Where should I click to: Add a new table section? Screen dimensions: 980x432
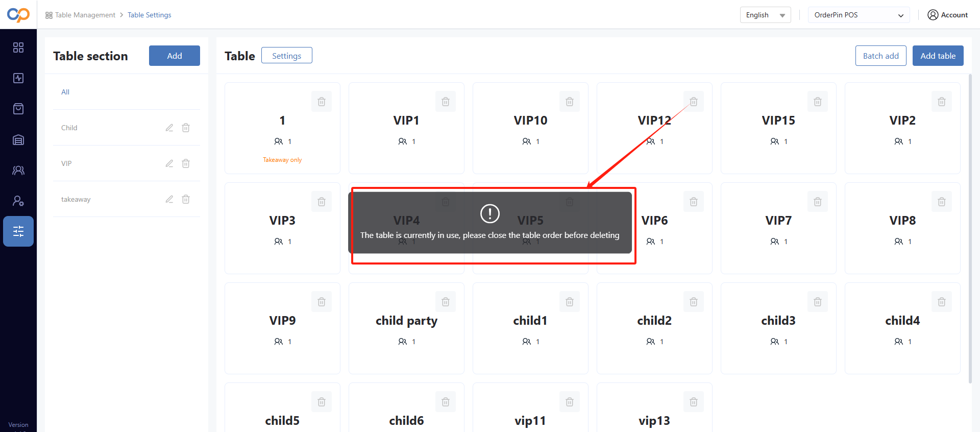pos(175,56)
